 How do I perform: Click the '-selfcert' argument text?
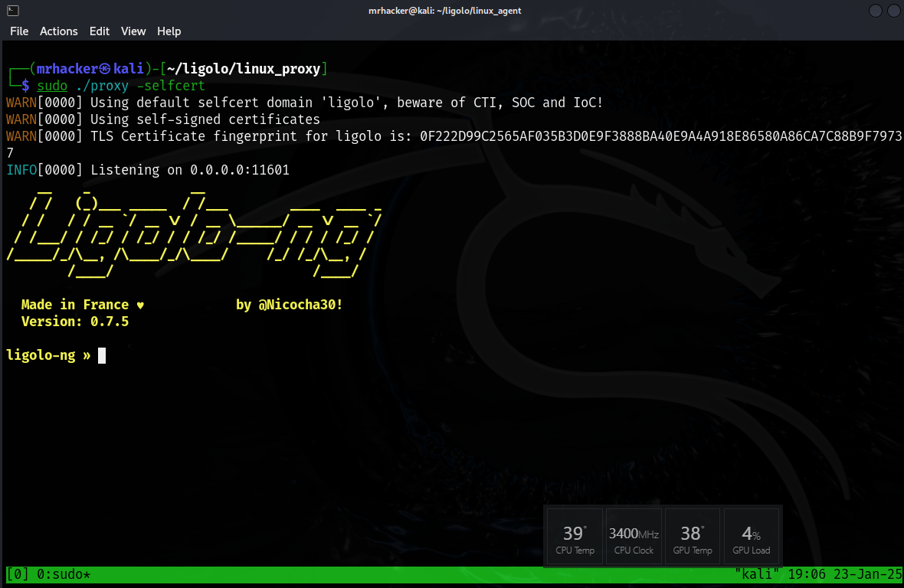coord(171,86)
